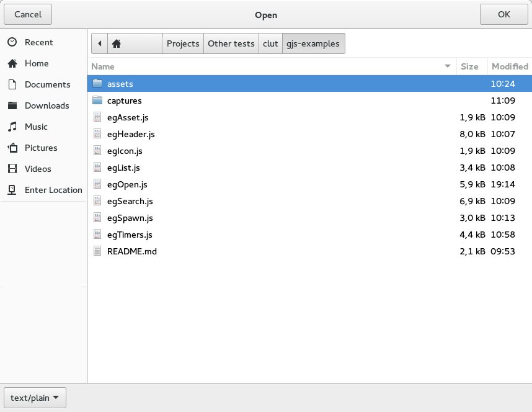Select the captures folder icon
Image resolution: width=532 pixels, height=412 pixels.
97,101
